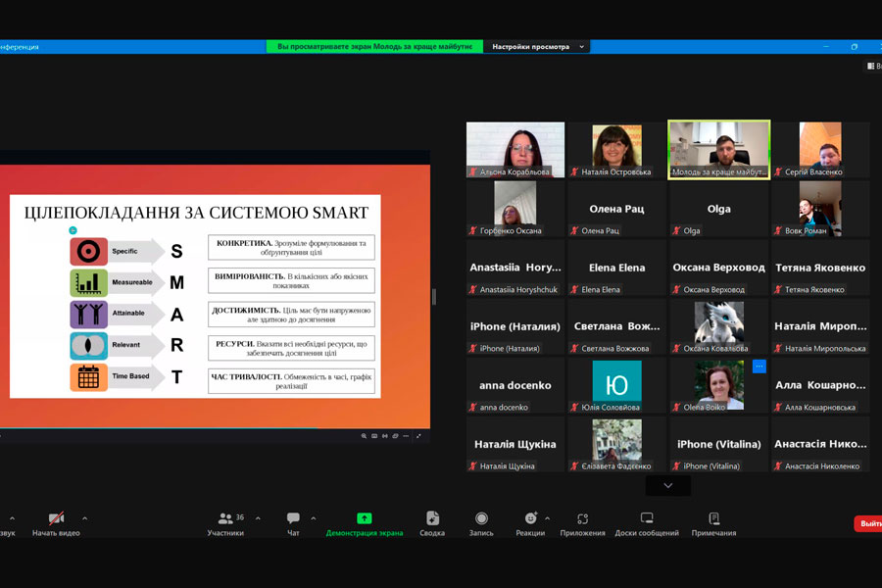Open Доски сообщений whiteboards
Viewport: 882px width, 588px height.
pos(647,522)
